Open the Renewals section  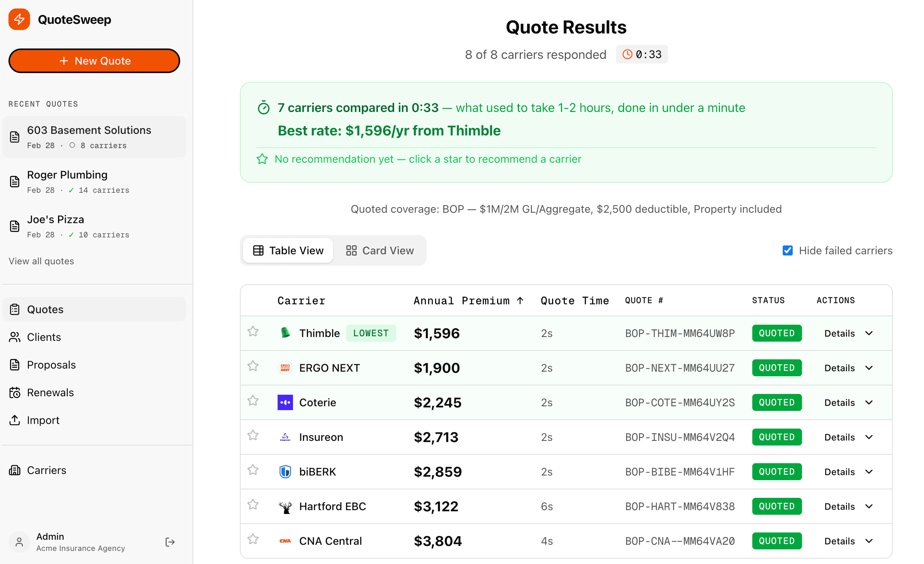[x=50, y=392]
